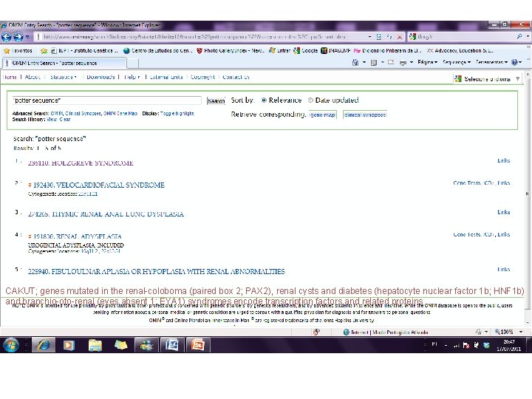The width and height of the screenshot is (532, 399).
Task: Click the Feeds icon in command bar
Action: pyautogui.click(x=374, y=62)
